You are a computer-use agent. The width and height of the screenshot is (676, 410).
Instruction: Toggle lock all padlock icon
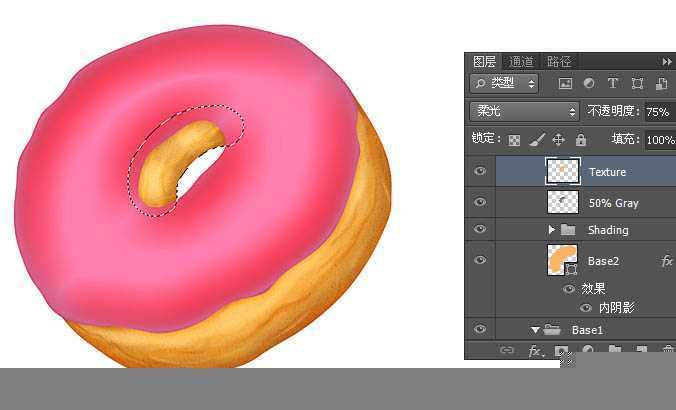click(x=581, y=140)
